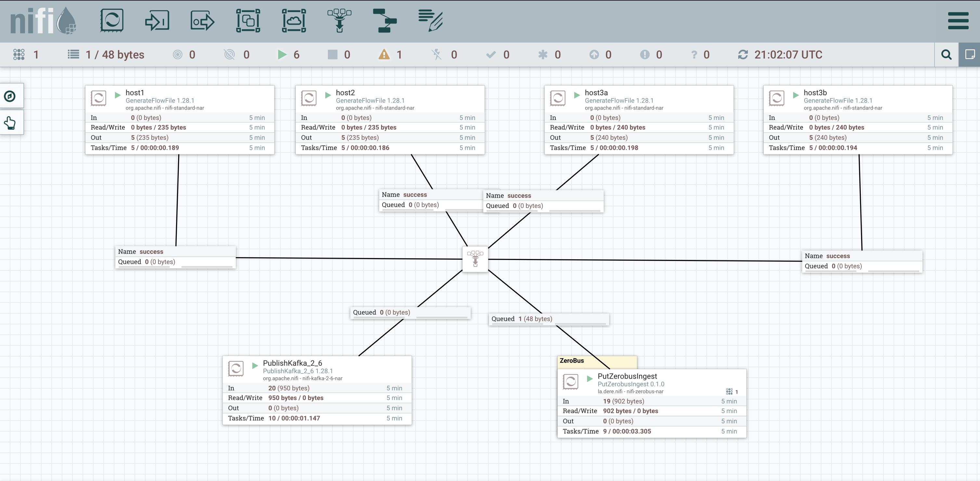Click the last refresh icon

click(742, 54)
